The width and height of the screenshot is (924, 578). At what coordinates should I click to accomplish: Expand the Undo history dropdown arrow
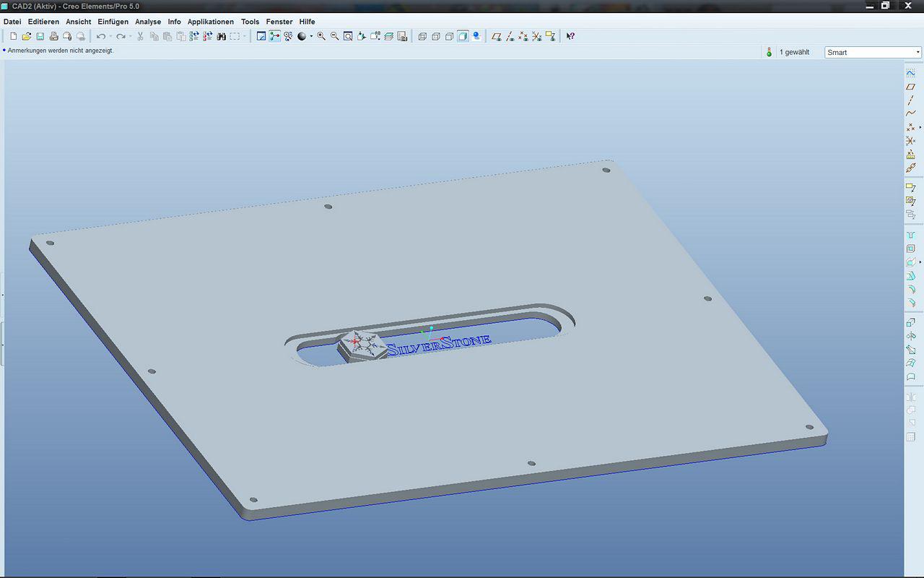pos(110,36)
